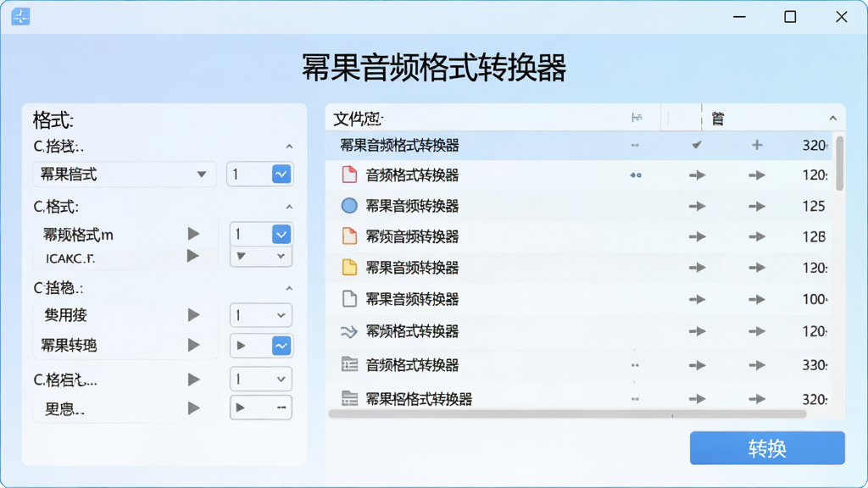Play arrow next to 幂规格式m
Viewport: 868px width, 488px height.
[x=193, y=234]
